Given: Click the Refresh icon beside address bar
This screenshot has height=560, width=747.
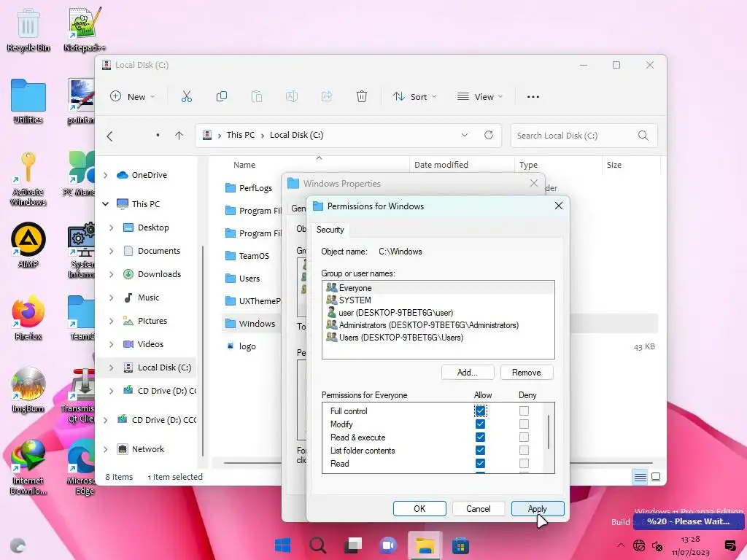Looking at the screenshot, I should point(489,135).
